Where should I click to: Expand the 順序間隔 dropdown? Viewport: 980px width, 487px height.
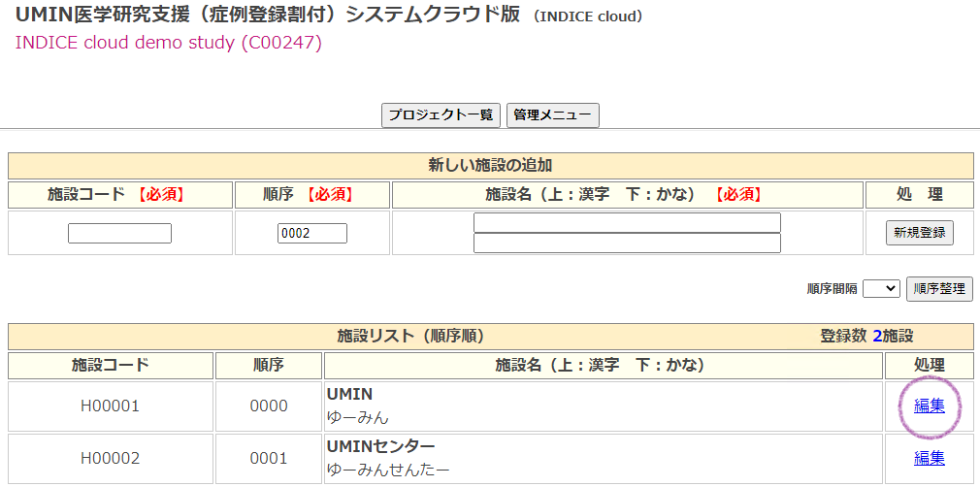point(881,288)
